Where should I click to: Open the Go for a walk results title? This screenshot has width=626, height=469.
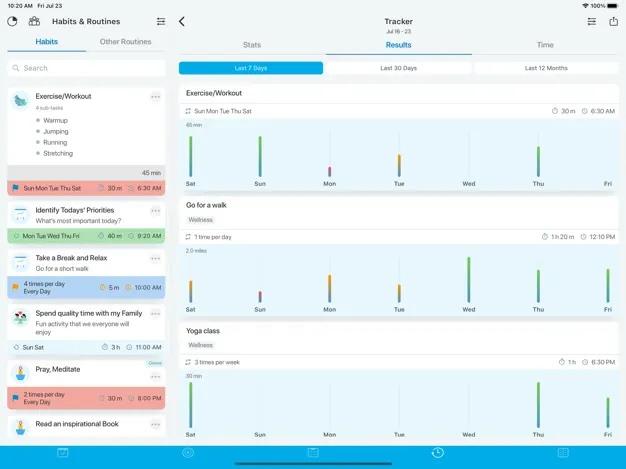coord(206,205)
